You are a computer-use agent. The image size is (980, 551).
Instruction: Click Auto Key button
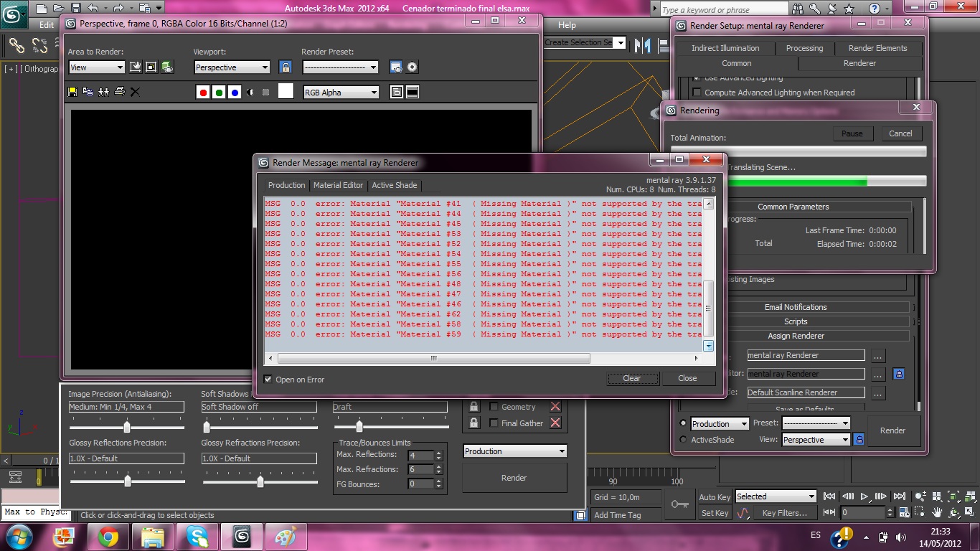(x=715, y=497)
